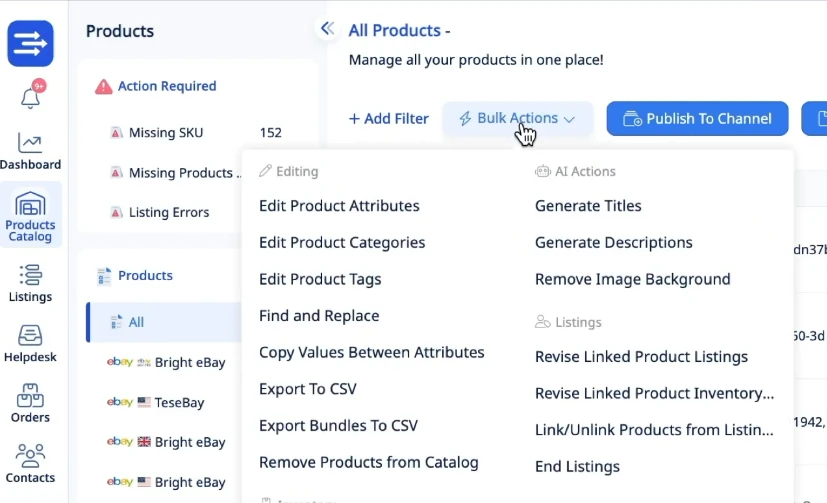827x503 pixels.
Task: Toggle the Bulk Actions dropdown
Action: [517, 118]
